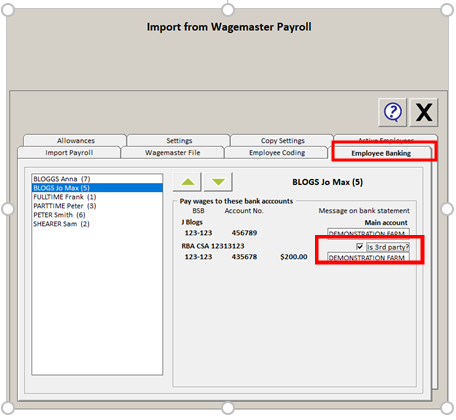456x420 pixels.
Task: Click account number 435678
Action: click(244, 257)
